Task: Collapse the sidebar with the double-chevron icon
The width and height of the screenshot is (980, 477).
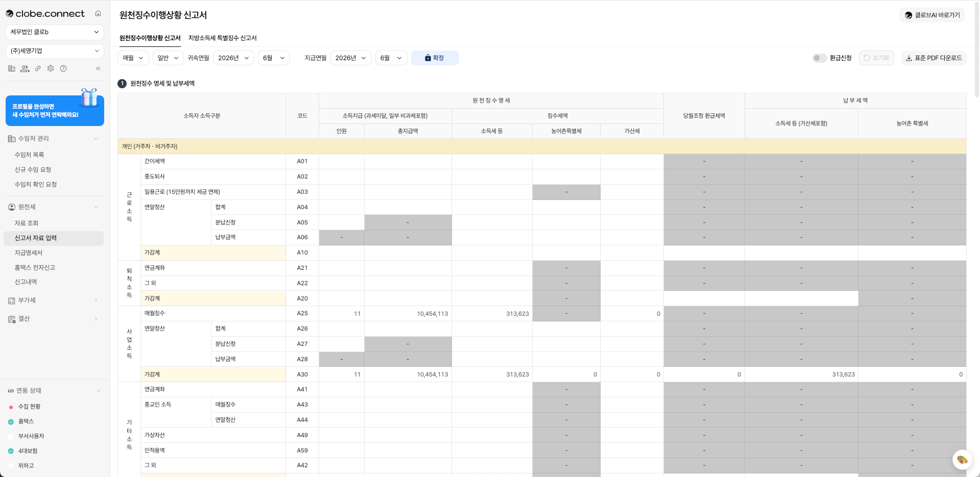Action: 98,68
